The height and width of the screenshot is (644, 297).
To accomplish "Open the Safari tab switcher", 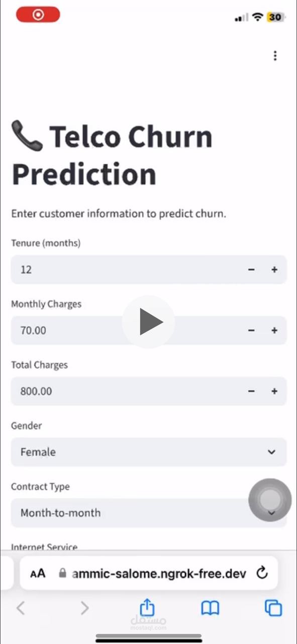I will pyautogui.click(x=273, y=608).
